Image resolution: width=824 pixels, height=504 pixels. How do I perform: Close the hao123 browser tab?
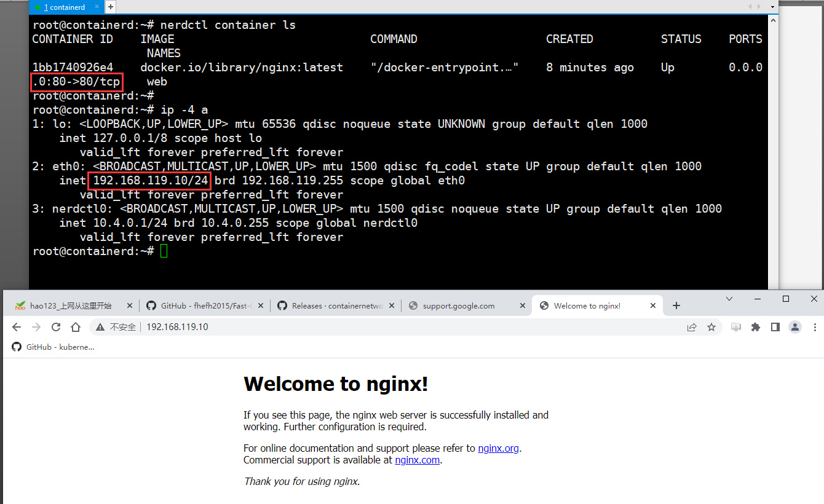click(129, 305)
